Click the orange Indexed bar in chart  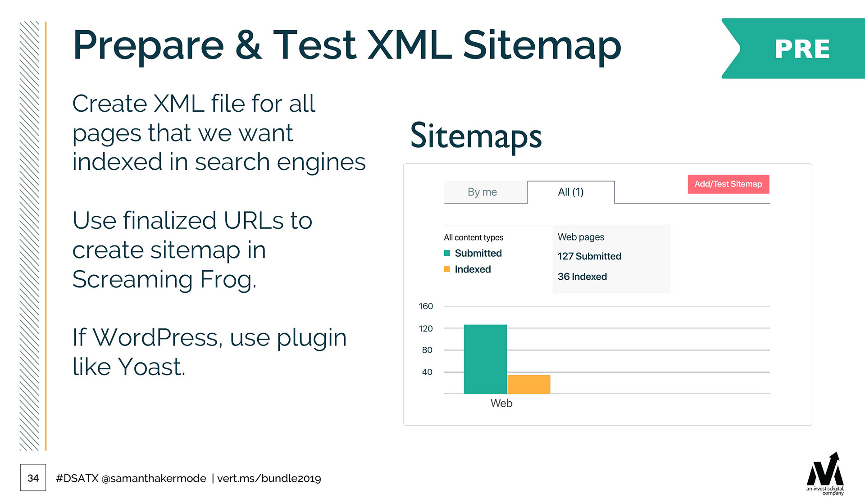[x=528, y=384]
